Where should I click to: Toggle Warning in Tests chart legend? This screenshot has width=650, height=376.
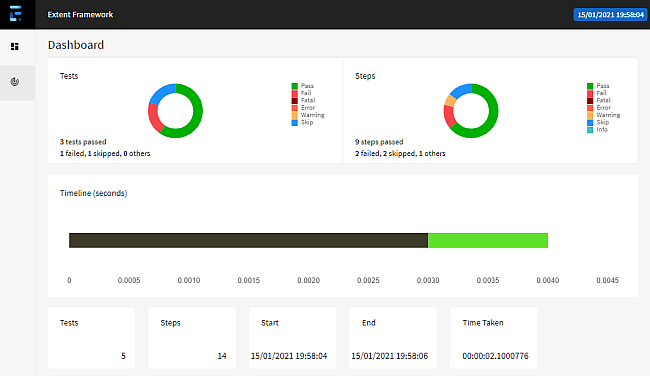pyautogui.click(x=308, y=115)
